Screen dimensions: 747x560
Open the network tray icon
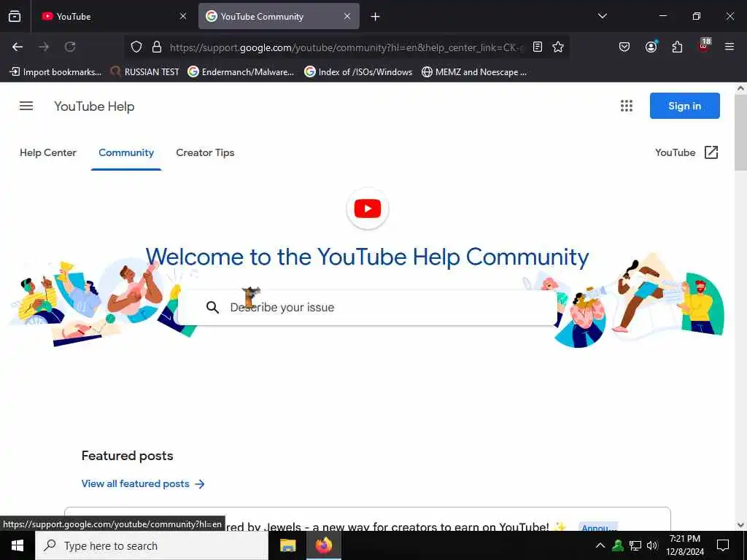pyautogui.click(x=635, y=545)
